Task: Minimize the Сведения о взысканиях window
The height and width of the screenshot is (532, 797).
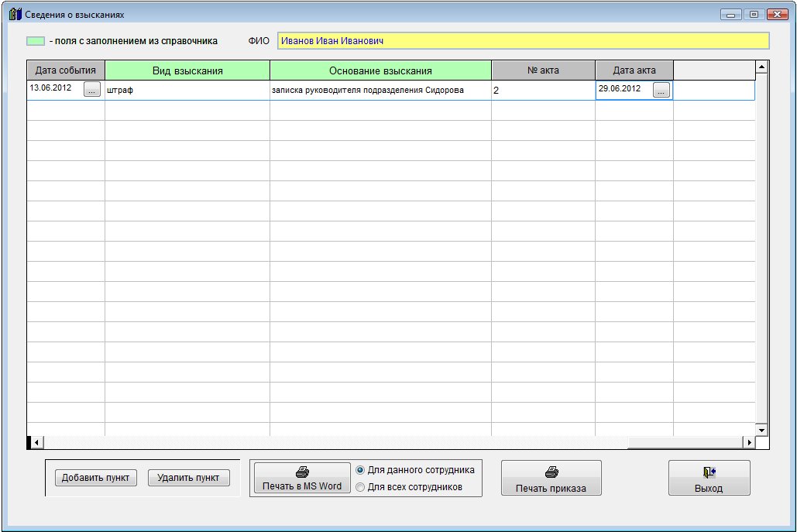Action: point(730,14)
